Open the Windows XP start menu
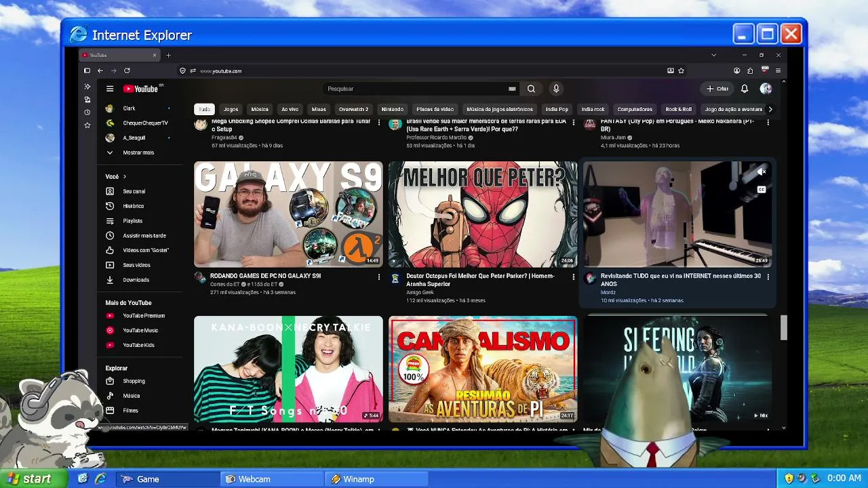868x488 pixels. coord(34,479)
